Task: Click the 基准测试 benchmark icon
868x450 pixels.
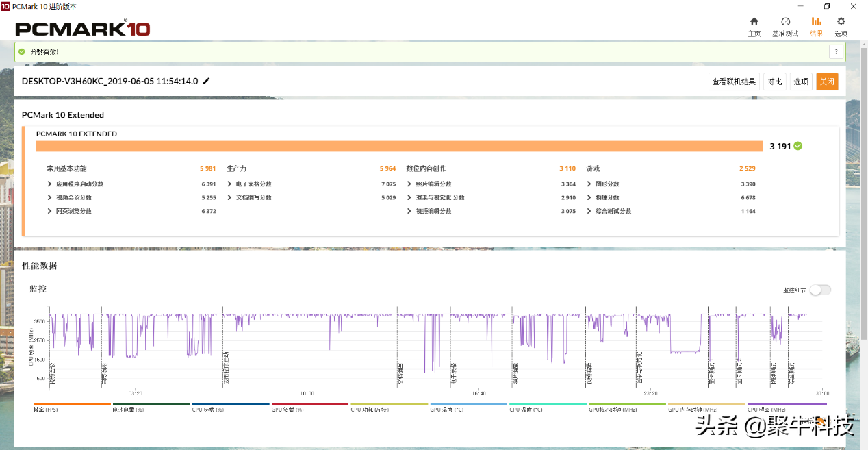Action: click(x=785, y=22)
